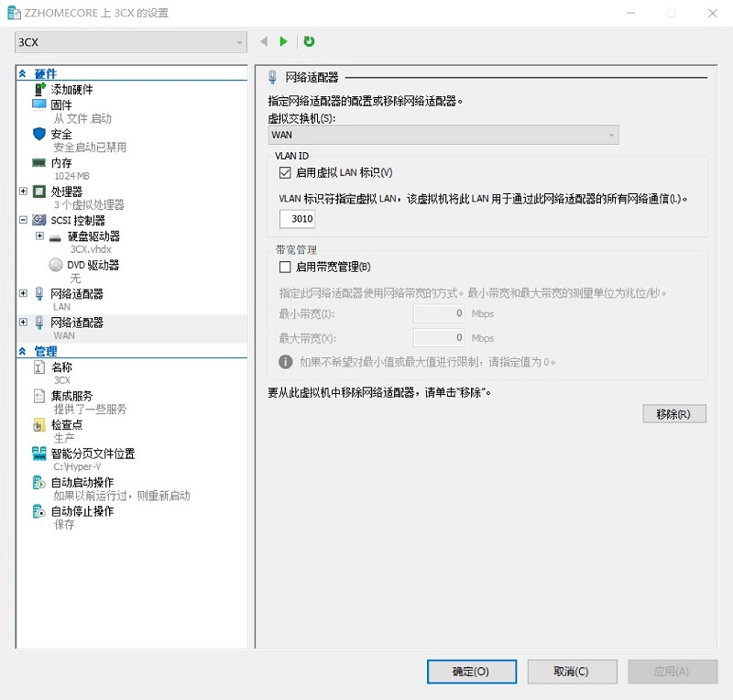The image size is (733, 700).
Task: Enable 启用带宽管理 checkbox
Action: click(x=284, y=268)
